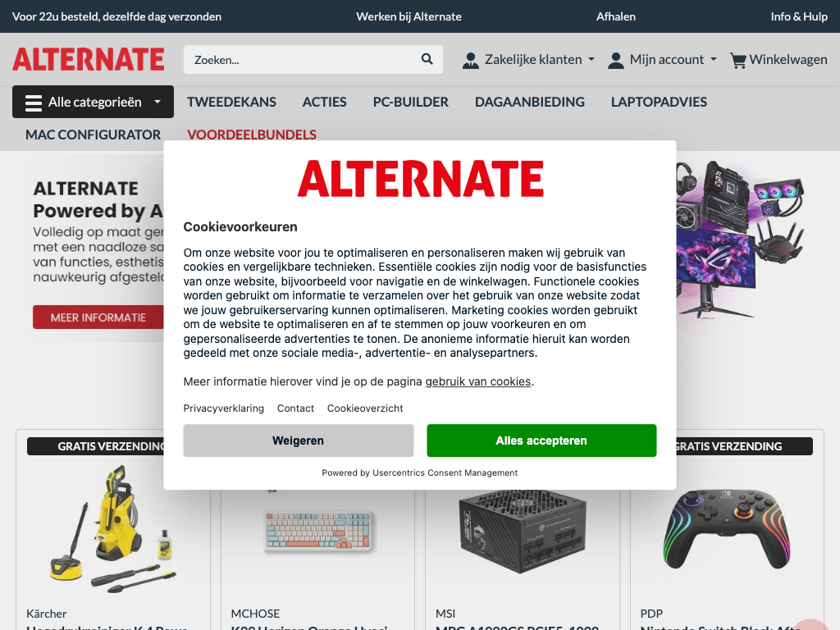
Task: Go to DAGAANBIEDING in the navigation
Action: [x=530, y=102]
